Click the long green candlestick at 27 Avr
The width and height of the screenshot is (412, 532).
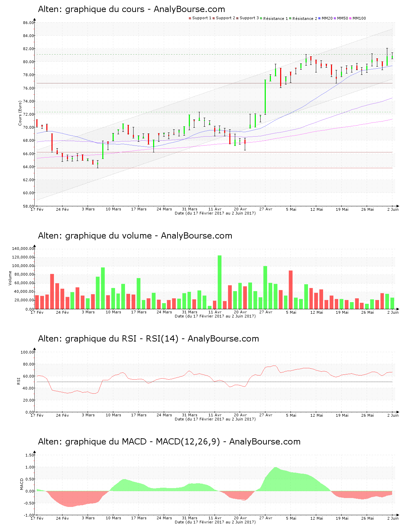click(x=265, y=97)
